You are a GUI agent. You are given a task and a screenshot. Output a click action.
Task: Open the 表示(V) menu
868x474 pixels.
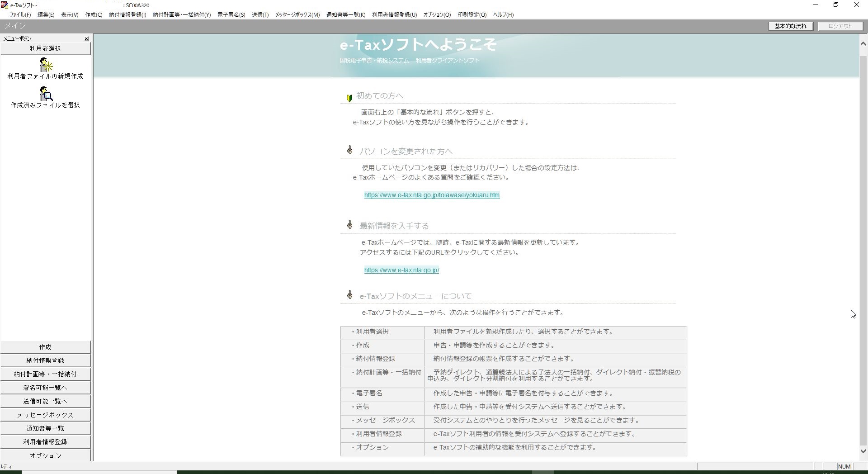(70, 15)
